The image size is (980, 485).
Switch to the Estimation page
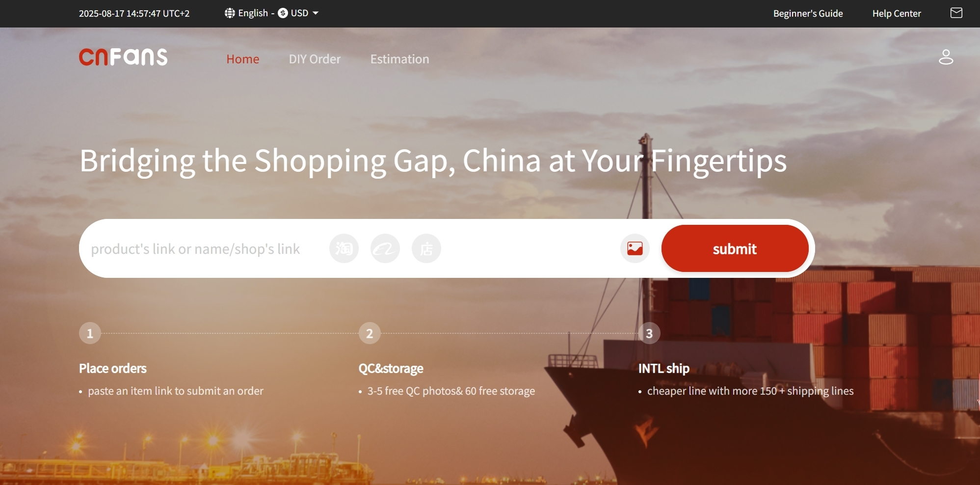pos(399,59)
